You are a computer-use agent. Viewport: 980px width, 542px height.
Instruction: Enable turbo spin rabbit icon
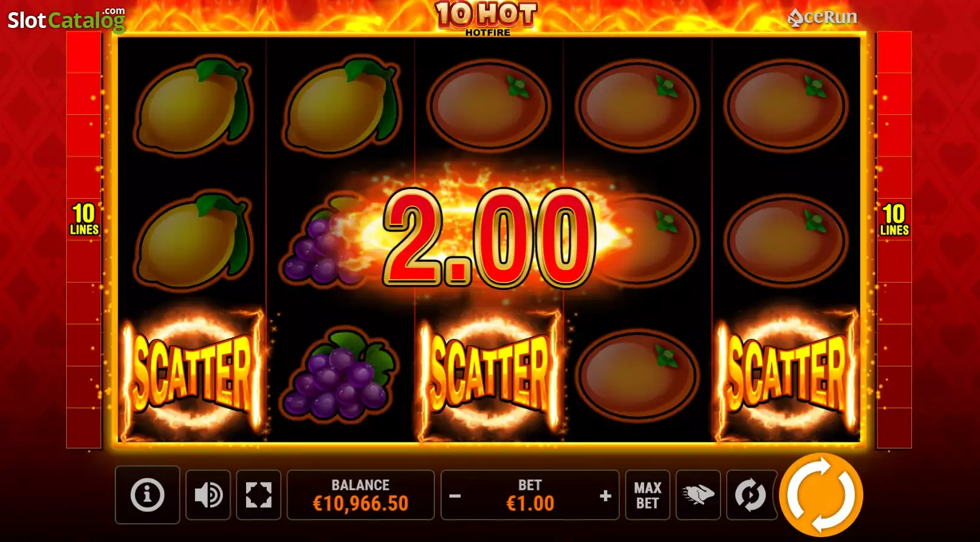pos(698,495)
